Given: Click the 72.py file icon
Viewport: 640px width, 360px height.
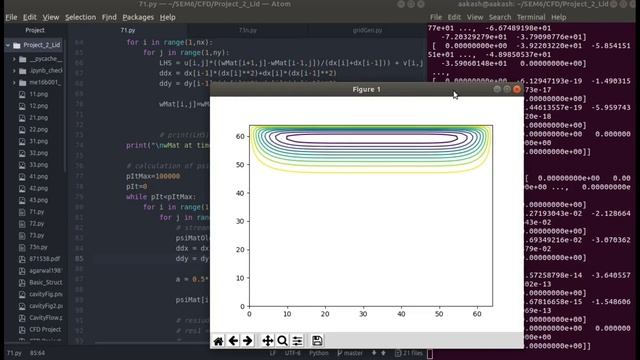Looking at the screenshot, I should click(x=22, y=224).
